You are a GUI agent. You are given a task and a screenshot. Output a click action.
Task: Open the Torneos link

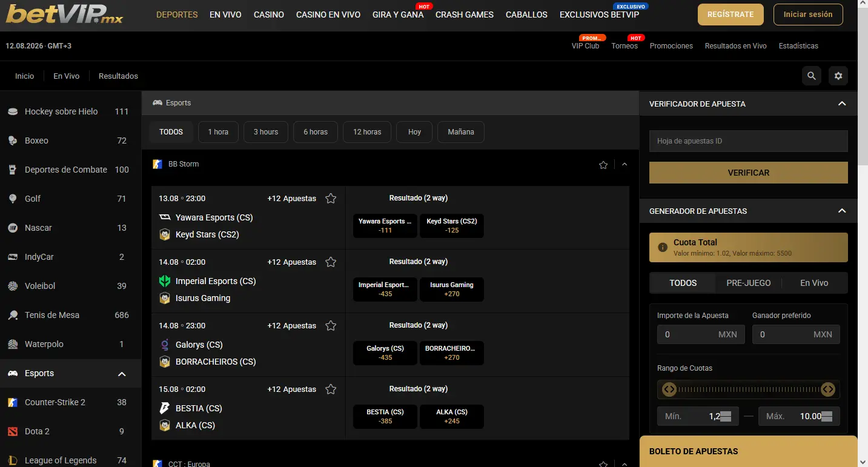[624, 46]
